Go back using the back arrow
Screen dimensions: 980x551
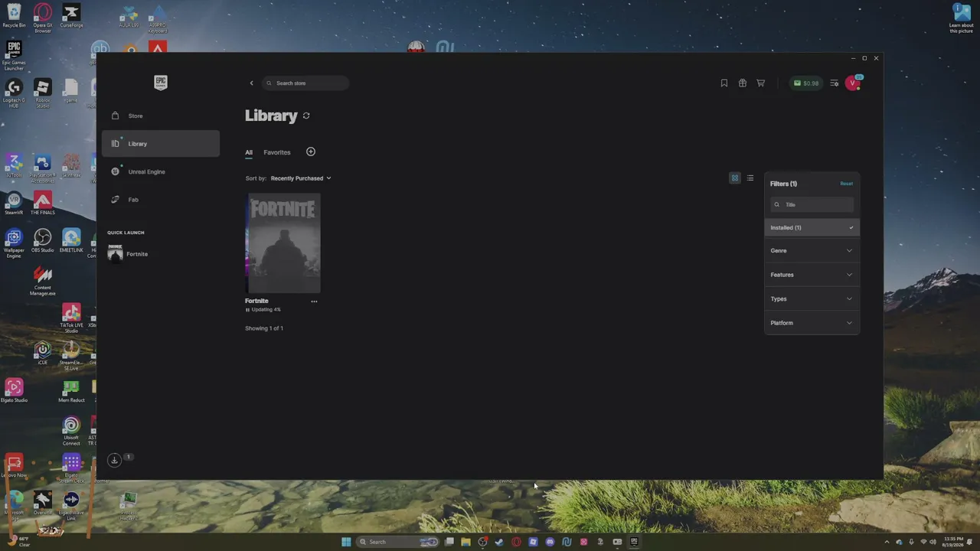point(251,83)
